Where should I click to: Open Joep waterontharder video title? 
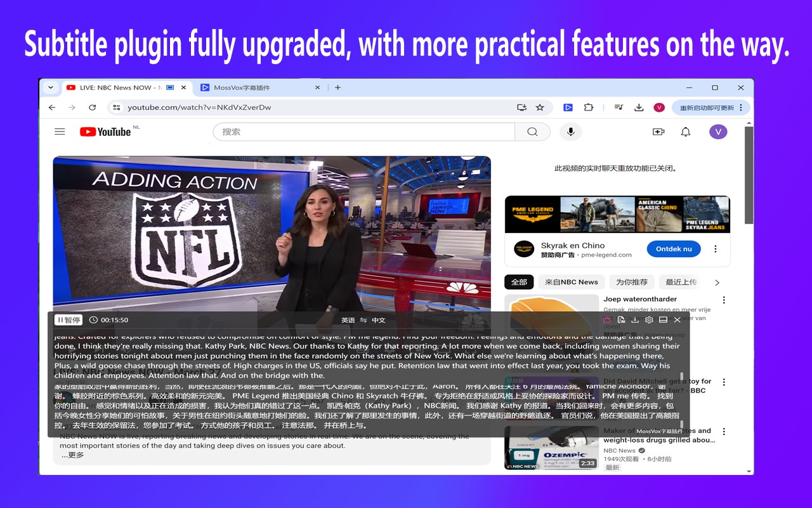(x=640, y=299)
